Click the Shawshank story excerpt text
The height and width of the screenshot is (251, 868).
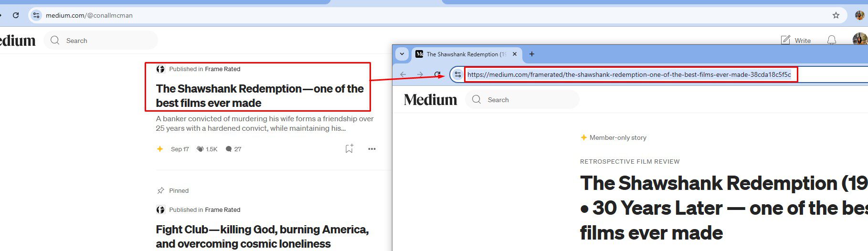tap(265, 124)
